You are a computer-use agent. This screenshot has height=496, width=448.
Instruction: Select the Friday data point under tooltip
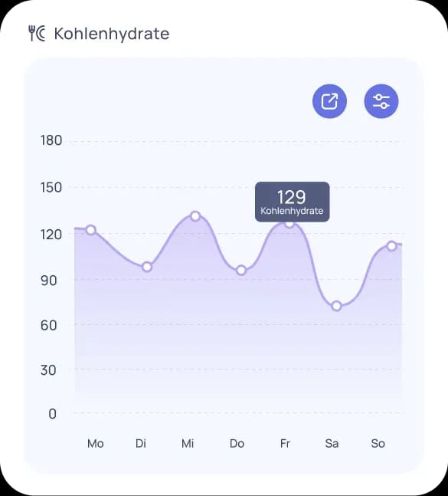289,223
